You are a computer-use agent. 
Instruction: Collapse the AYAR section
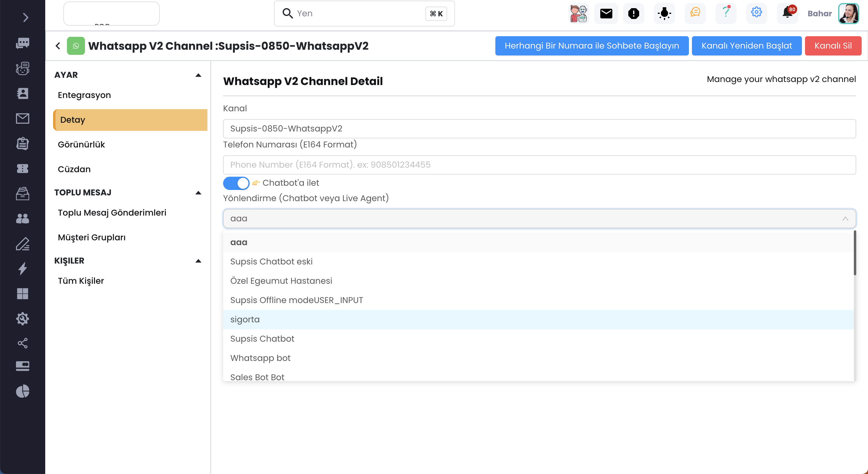coord(198,75)
